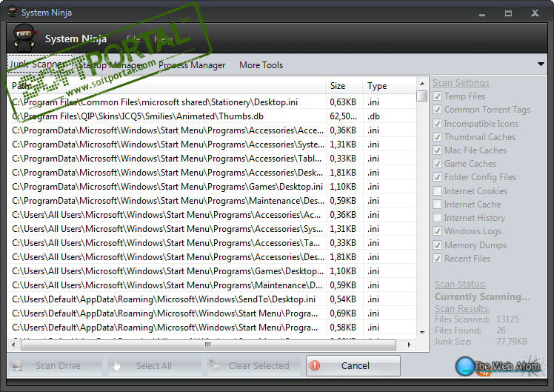Click the .db type cell
This screenshot has width=554, height=392.
373,116
